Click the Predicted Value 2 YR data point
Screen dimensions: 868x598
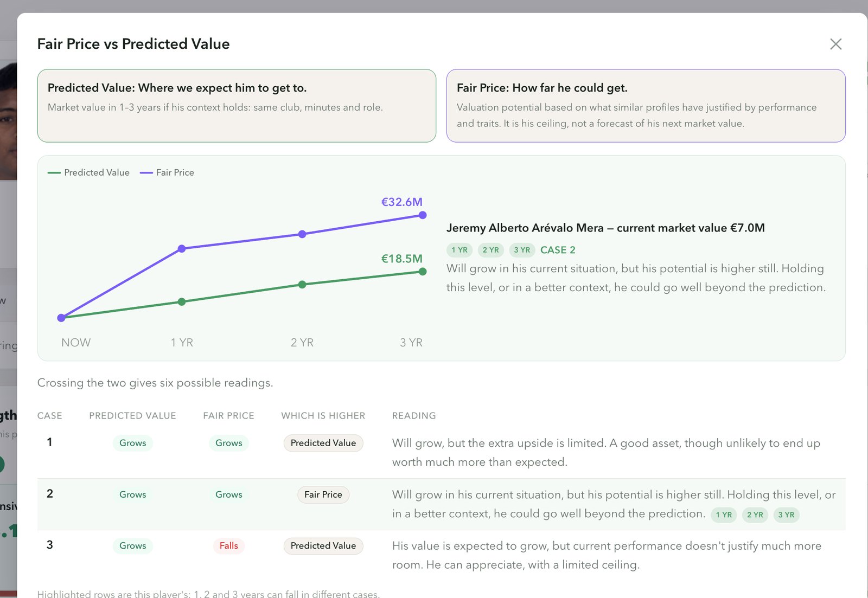pyautogui.click(x=302, y=285)
